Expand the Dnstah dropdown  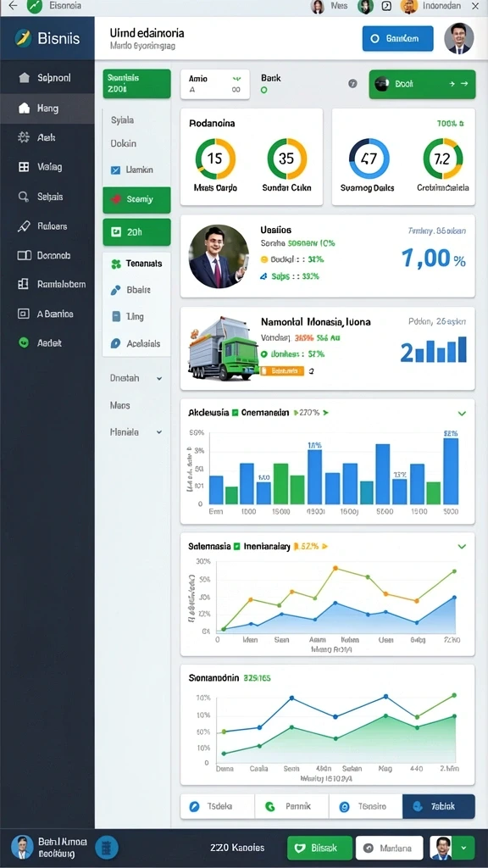tap(159, 379)
